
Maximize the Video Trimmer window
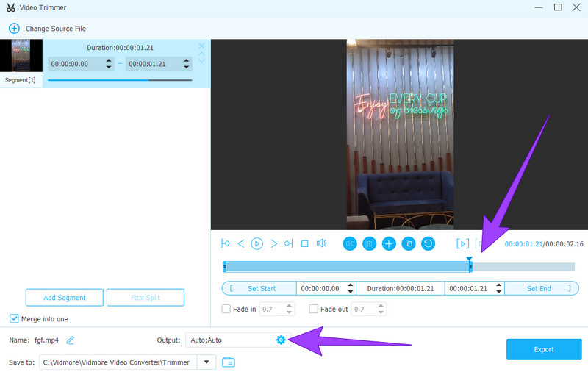click(558, 7)
